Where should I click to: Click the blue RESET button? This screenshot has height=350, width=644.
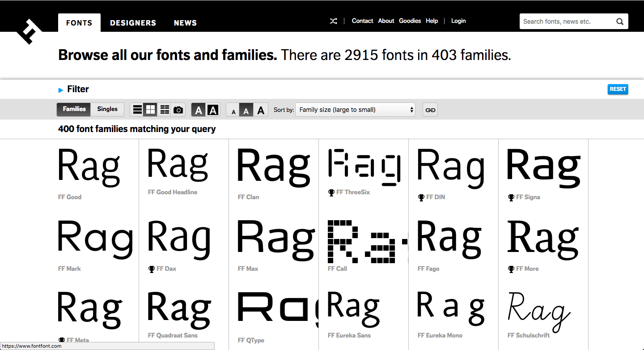[x=618, y=89]
